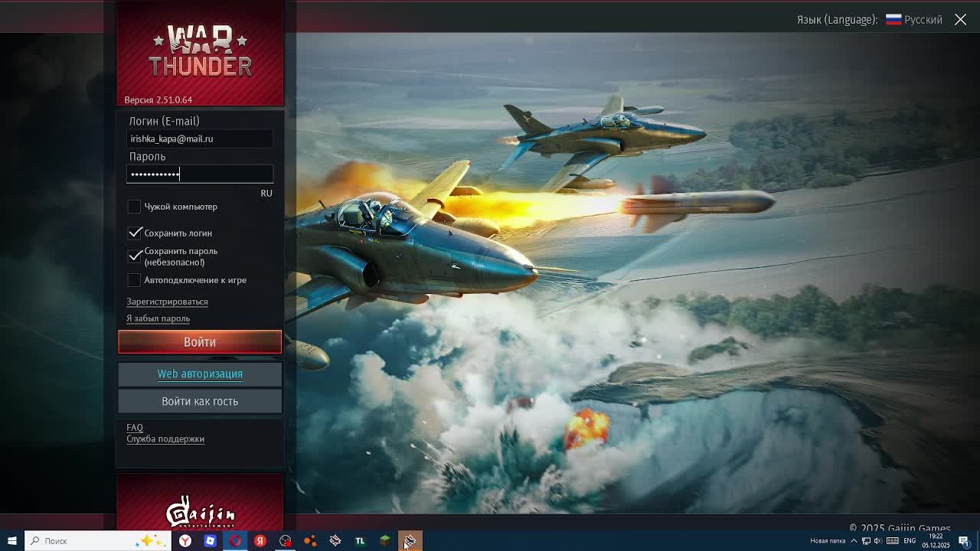
Task: Click the colorful sparkle icon in search box
Action: click(x=150, y=541)
